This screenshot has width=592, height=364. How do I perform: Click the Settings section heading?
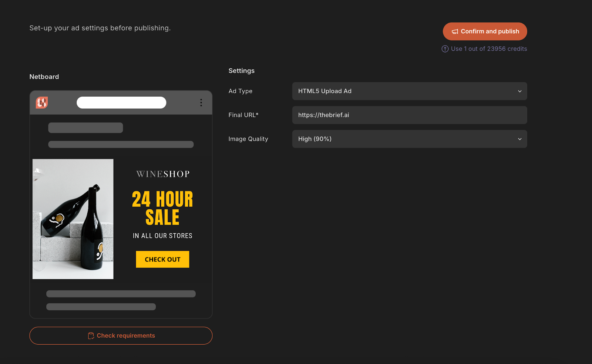pos(241,71)
